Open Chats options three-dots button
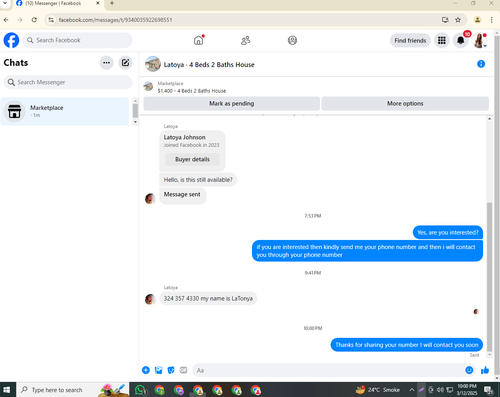The width and height of the screenshot is (500, 397). [x=106, y=63]
